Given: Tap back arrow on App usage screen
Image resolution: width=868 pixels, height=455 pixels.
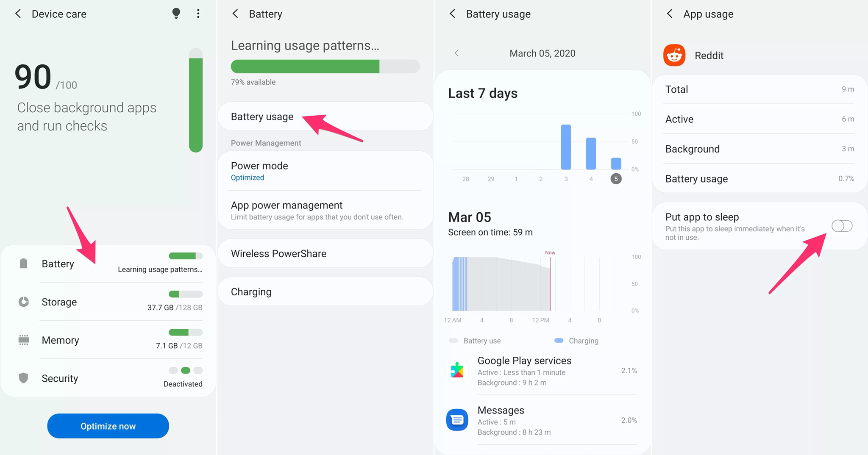Looking at the screenshot, I should click(670, 14).
